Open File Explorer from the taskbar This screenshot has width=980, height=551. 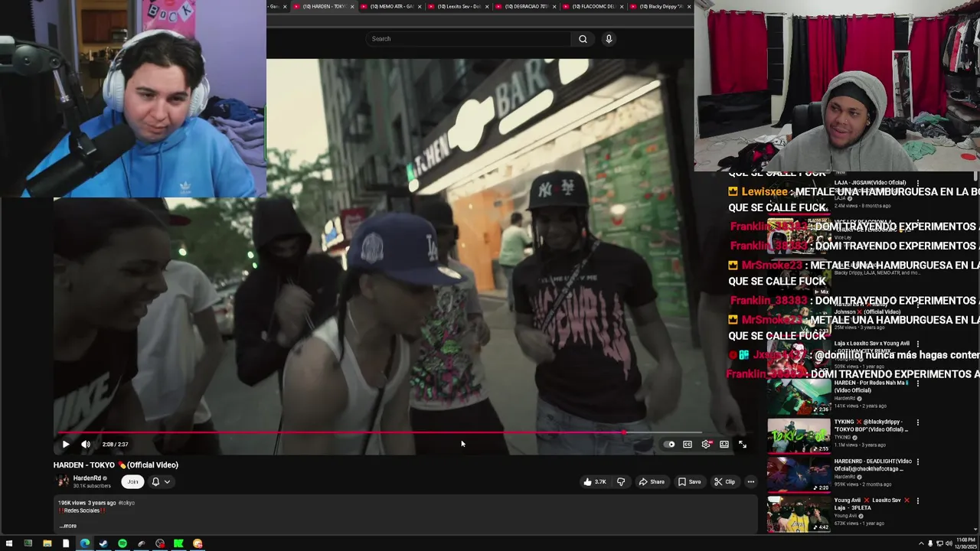(x=47, y=543)
